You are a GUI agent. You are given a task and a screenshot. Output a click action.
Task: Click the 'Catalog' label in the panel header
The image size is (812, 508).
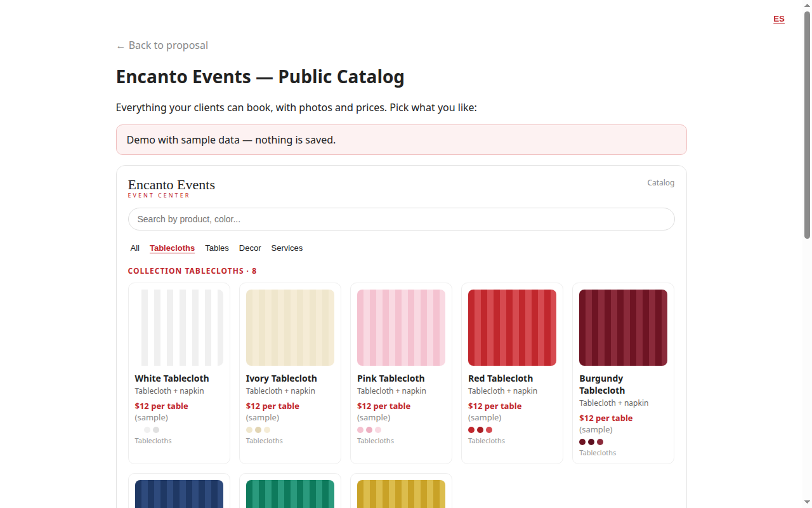pos(661,183)
